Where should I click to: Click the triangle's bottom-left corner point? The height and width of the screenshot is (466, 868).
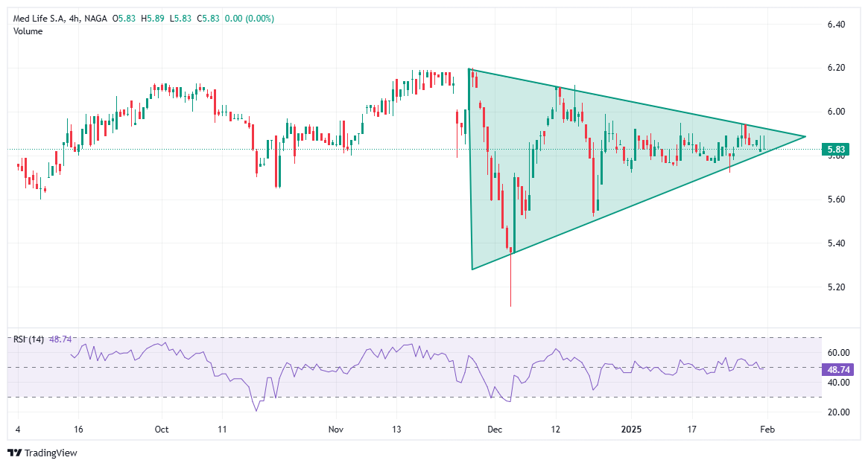click(472, 269)
